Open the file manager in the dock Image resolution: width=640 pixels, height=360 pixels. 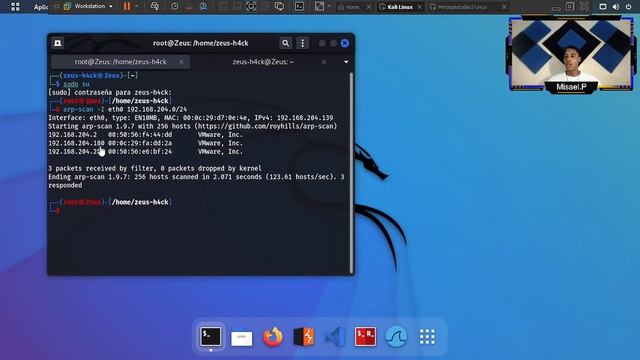(242, 338)
